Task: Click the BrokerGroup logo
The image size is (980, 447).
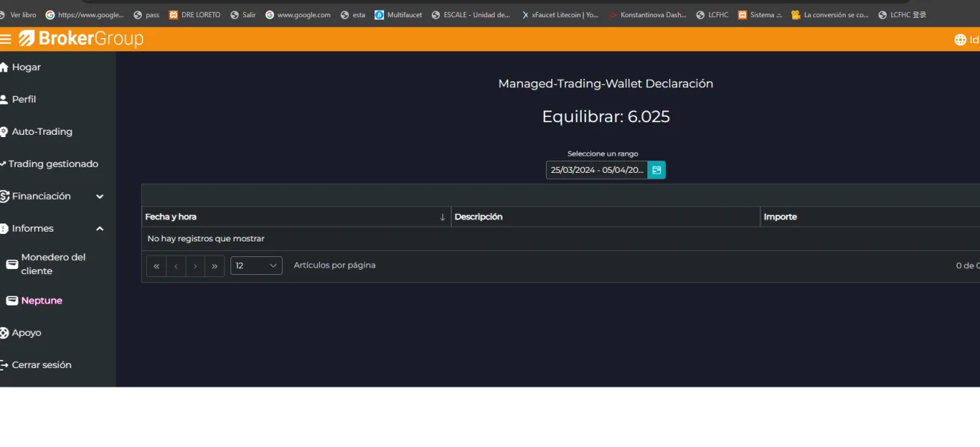Action: pyautogui.click(x=81, y=39)
